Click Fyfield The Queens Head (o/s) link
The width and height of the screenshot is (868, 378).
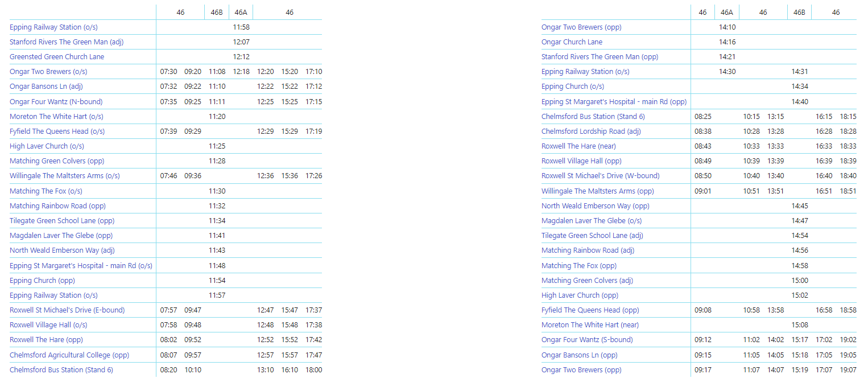[57, 132]
